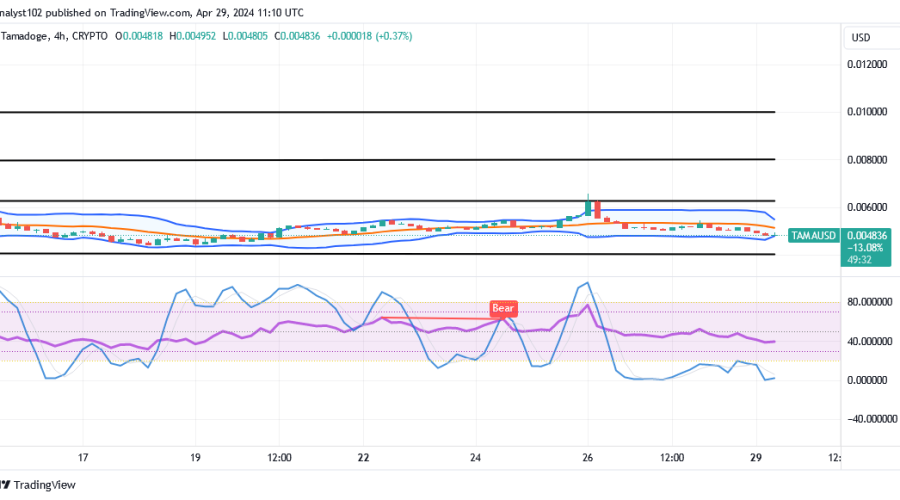Image resolution: width=900 pixels, height=500 pixels.
Task: Select the Tamadoge, 4h, CRYPTO symbol title
Action: (54, 36)
